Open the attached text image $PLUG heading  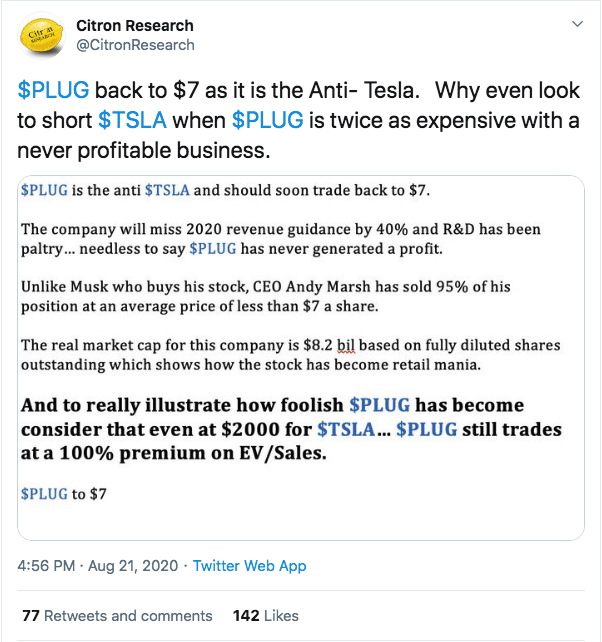tap(225, 190)
